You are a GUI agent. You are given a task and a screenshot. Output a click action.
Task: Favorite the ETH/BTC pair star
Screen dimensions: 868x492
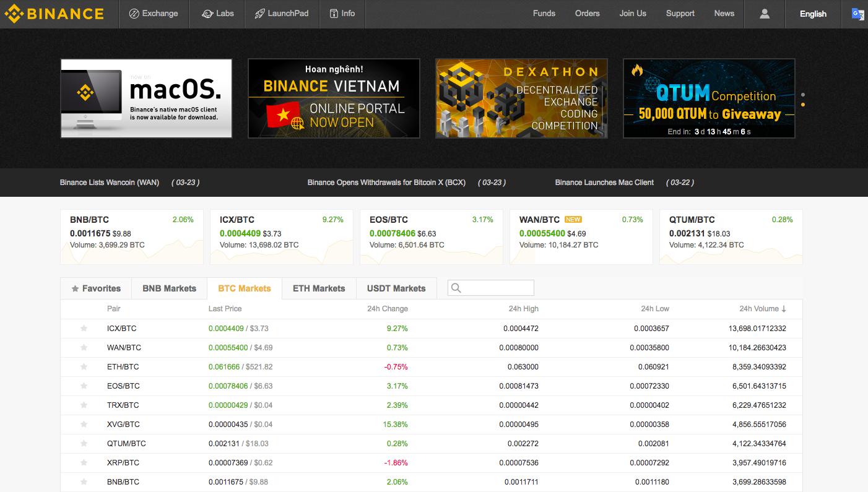pyautogui.click(x=84, y=367)
